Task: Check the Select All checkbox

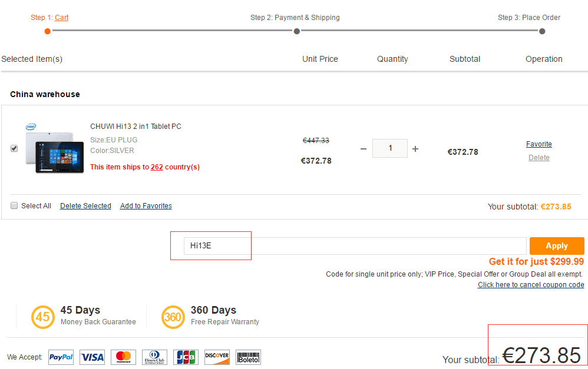Action: point(14,205)
